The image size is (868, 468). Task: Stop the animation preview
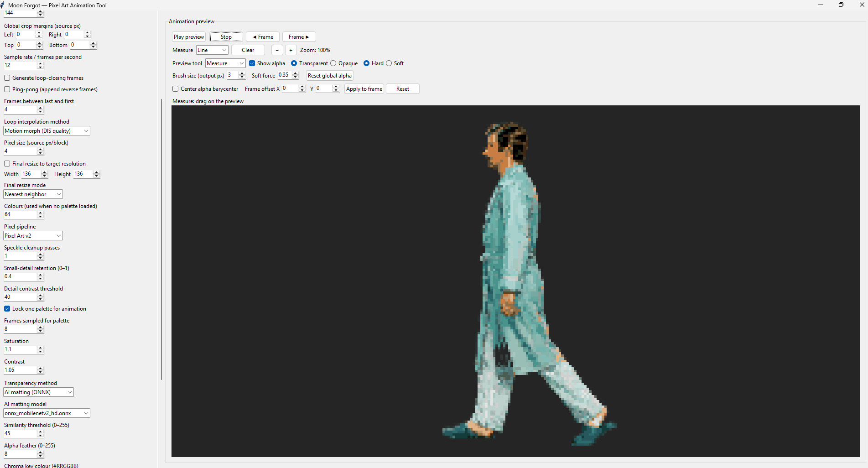pyautogui.click(x=226, y=37)
